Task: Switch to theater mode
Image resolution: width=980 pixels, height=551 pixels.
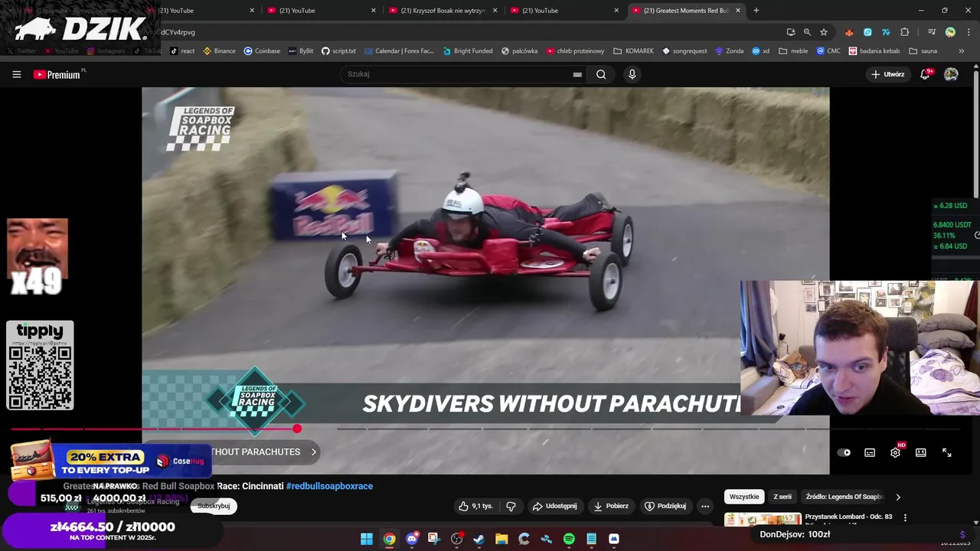Action: (921, 452)
